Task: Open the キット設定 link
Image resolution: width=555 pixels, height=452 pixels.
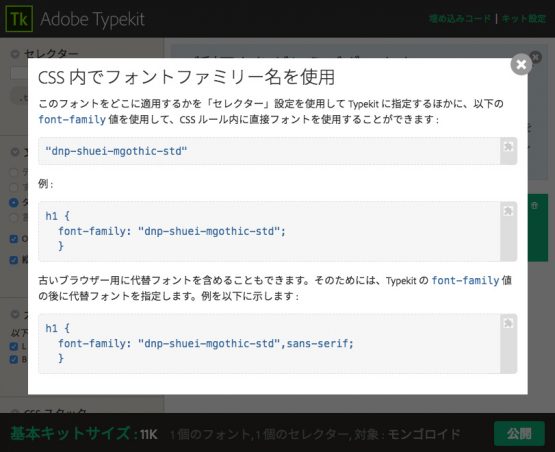Action: pyautogui.click(x=524, y=19)
